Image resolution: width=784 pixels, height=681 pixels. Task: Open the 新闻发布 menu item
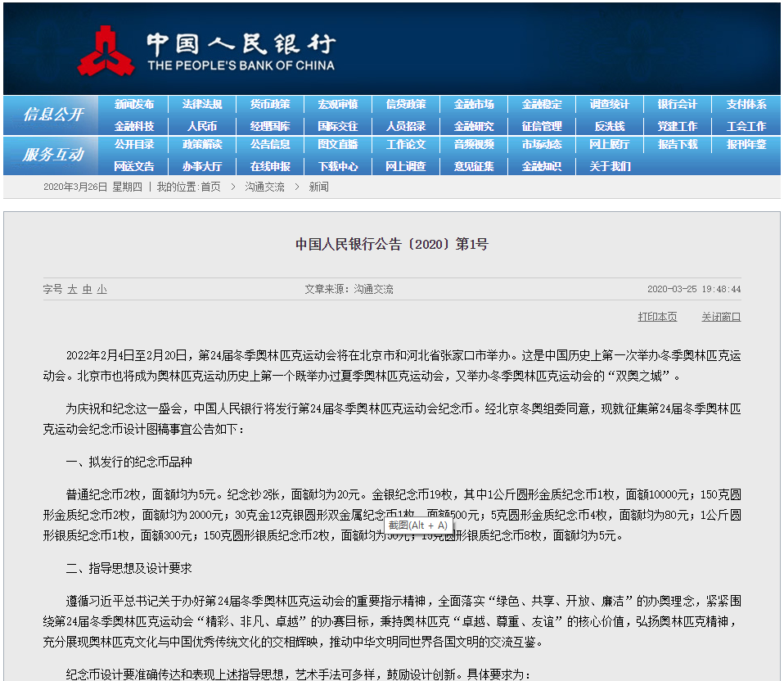(x=134, y=104)
